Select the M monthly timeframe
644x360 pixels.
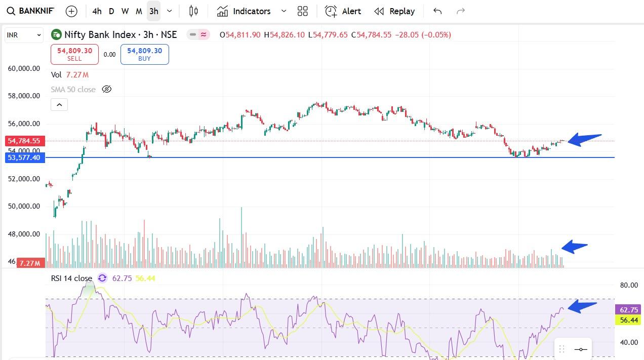tap(139, 11)
